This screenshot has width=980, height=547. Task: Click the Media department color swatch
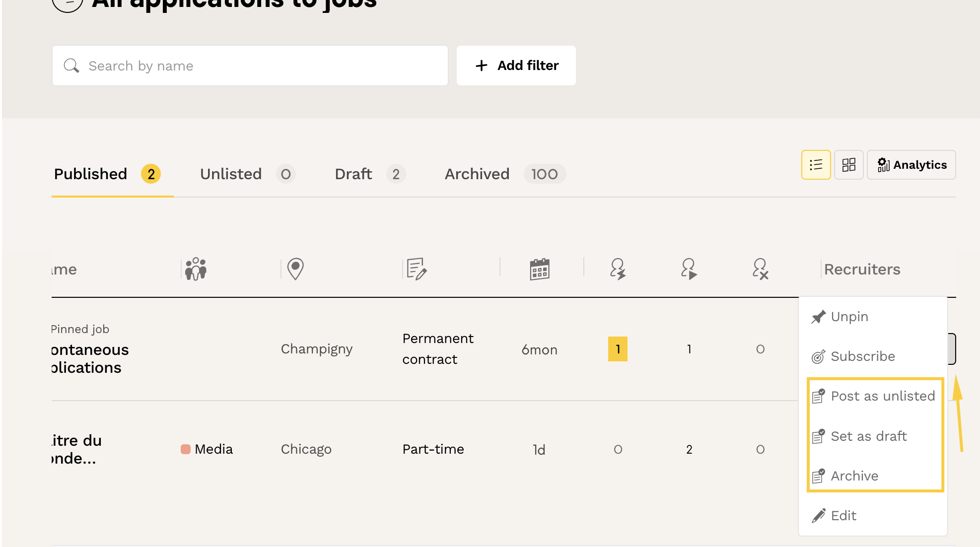click(x=186, y=449)
